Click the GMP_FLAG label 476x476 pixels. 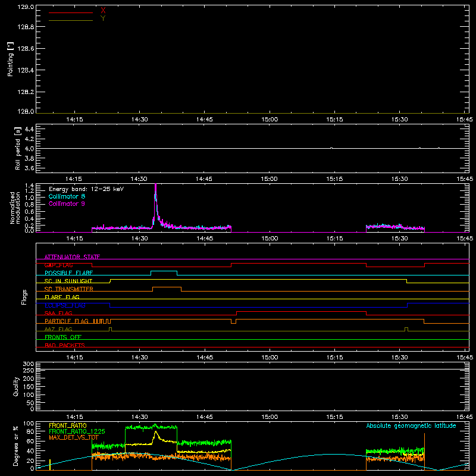[x=58, y=265]
